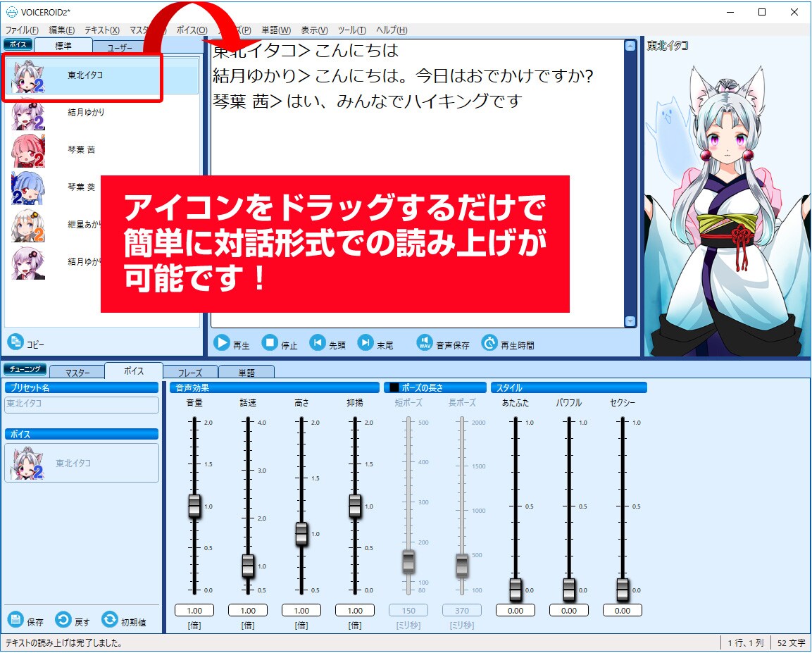This screenshot has height=653, width=812.
Task: Switch to the ユーザー voice tab
Action: [120, 47]
